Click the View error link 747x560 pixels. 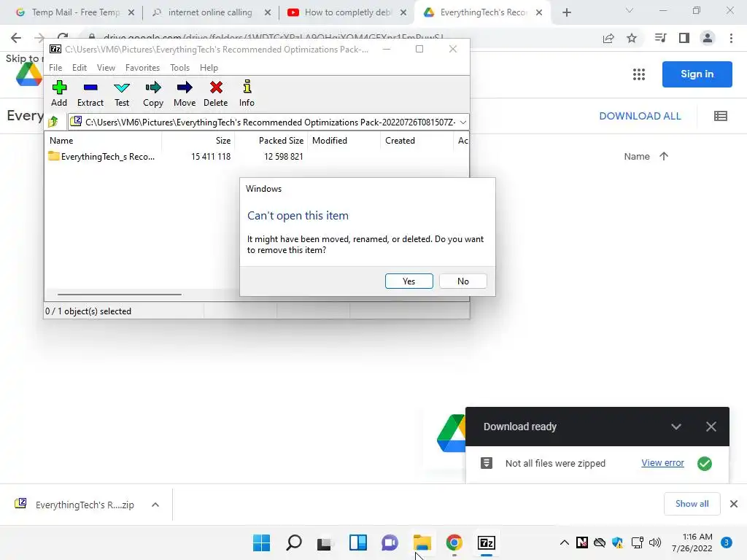tap(662, 463)
